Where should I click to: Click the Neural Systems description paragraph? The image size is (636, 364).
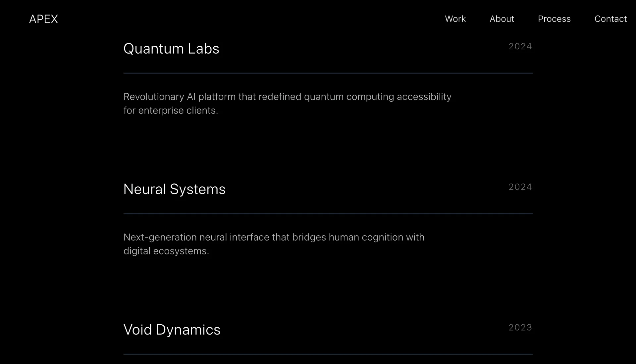[x=274, y=244]
